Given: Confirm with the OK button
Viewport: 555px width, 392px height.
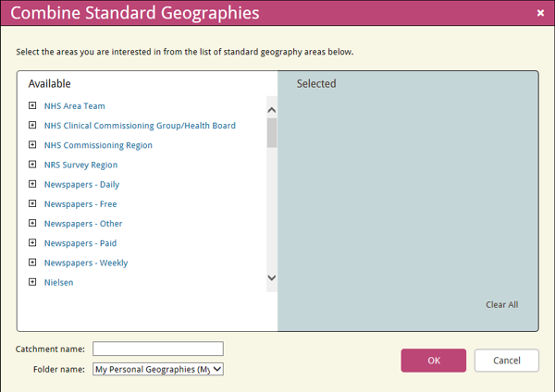Looking at the screenshot, I should click(434, 361).
